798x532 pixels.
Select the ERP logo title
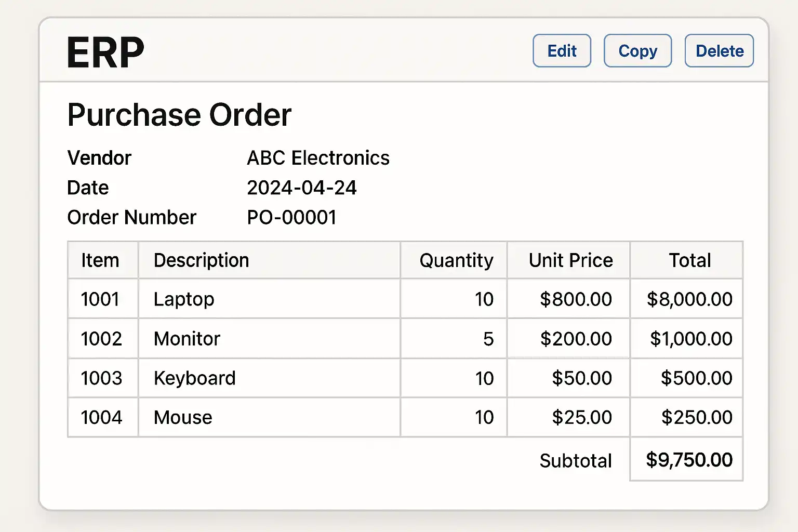click(x=105, y=52)
